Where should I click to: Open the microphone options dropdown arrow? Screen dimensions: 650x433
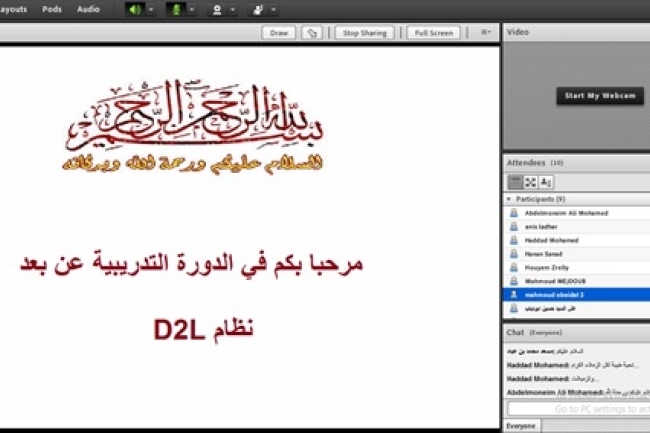[x=192, y=9]
